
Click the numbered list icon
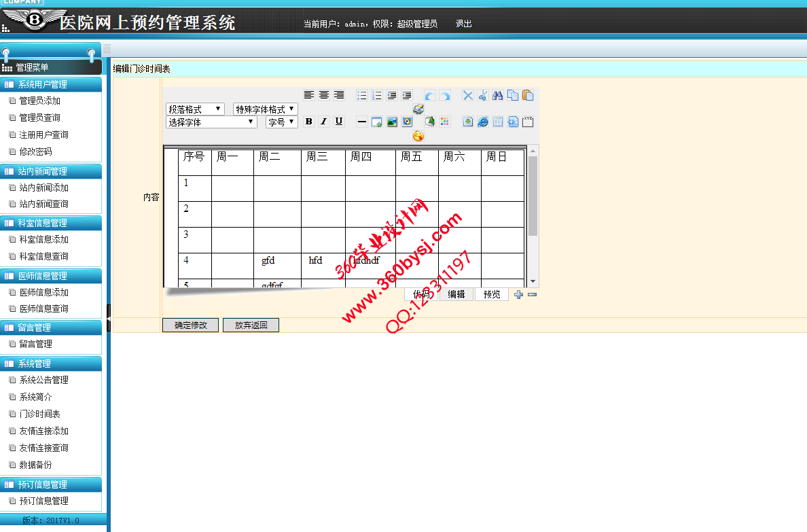pyautogui.click(x=377, y=95)
